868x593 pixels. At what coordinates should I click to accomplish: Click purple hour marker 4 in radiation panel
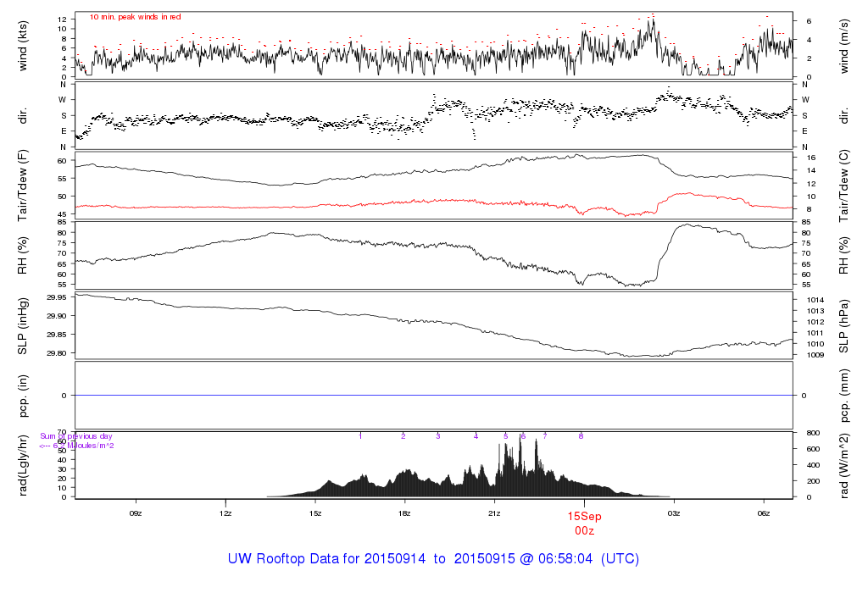coord(476,436)
